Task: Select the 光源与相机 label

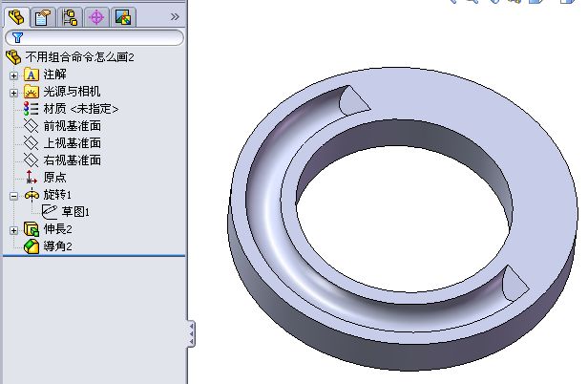Action: pos(72,92)
